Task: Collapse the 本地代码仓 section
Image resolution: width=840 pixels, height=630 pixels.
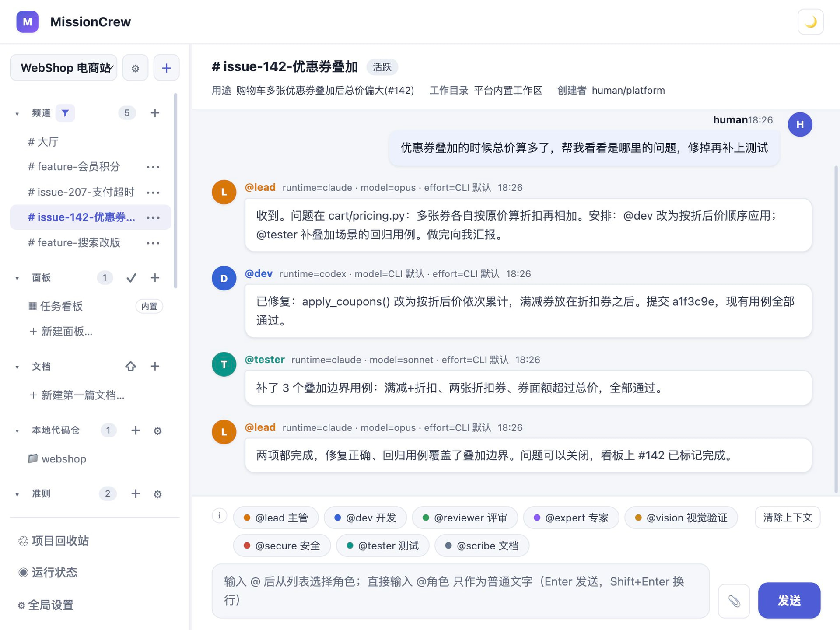Action: (17, 431)
